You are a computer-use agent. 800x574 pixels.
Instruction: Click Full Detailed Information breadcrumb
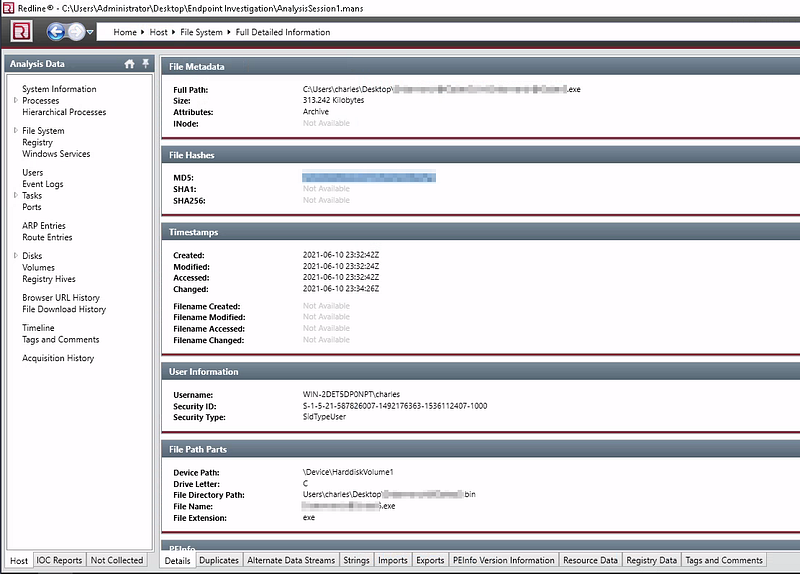tap(283, 32)
